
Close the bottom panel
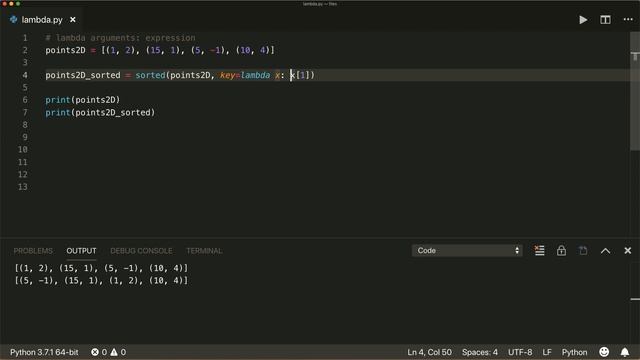pyautogui.click(x=628, y=251)
